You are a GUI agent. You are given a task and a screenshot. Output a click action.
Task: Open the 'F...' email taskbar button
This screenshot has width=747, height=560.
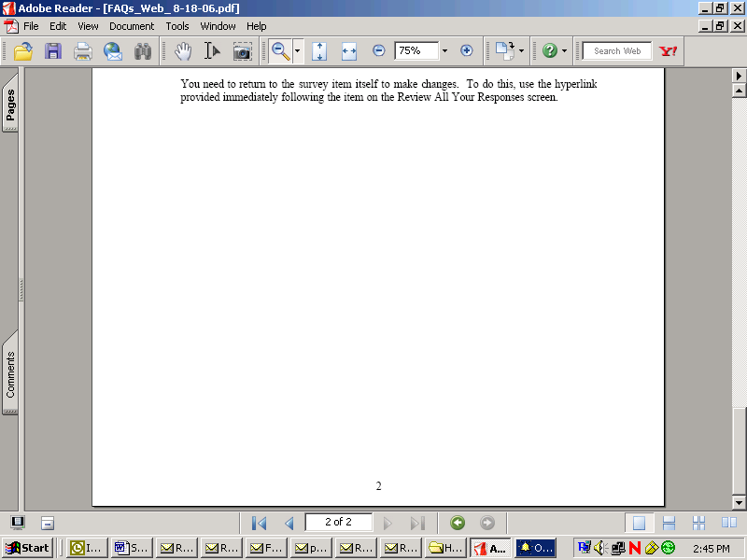[x=266, y=548]
